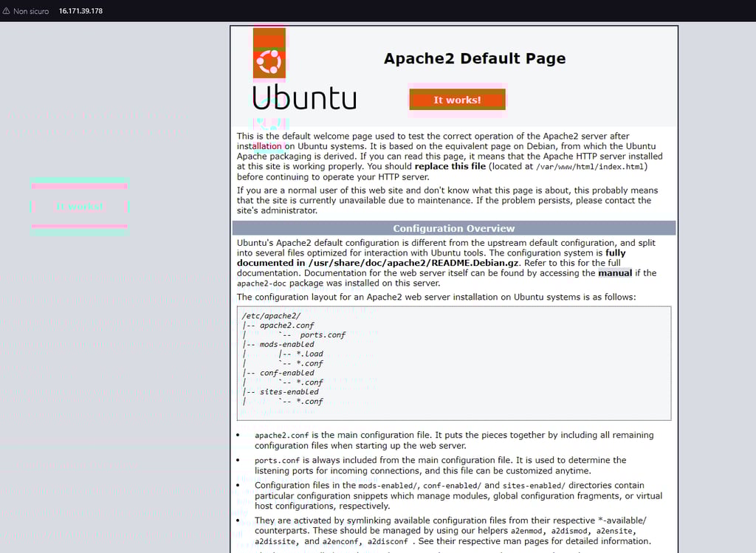This screenshot has height=553, width=756.
Task: Click "/etc/apache2/" at the top of the directory tree
Action: tap(271, 316)
